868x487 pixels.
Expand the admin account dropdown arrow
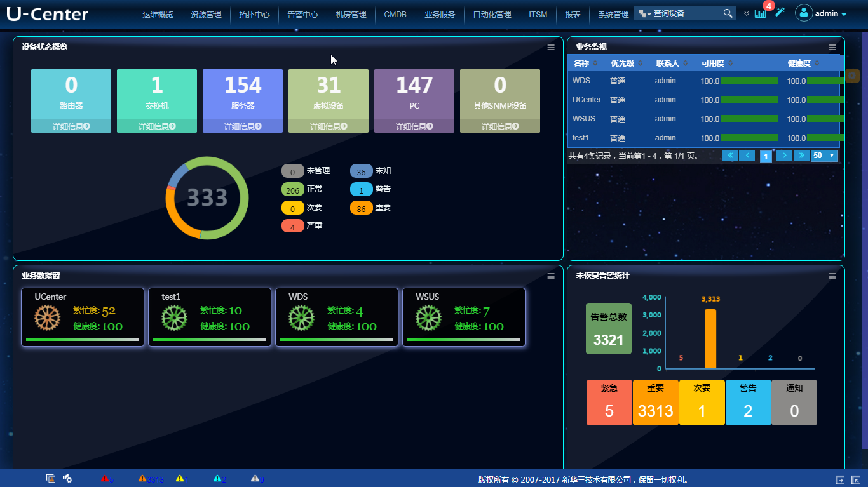click(844, 15)
